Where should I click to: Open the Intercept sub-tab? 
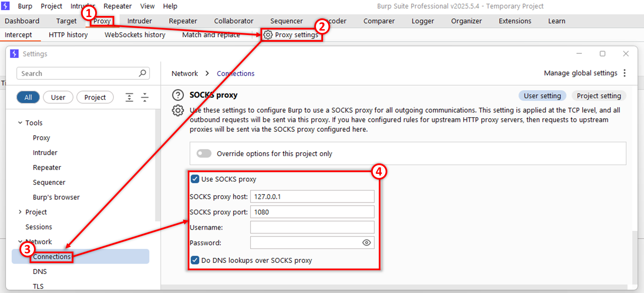coord(18,35)
